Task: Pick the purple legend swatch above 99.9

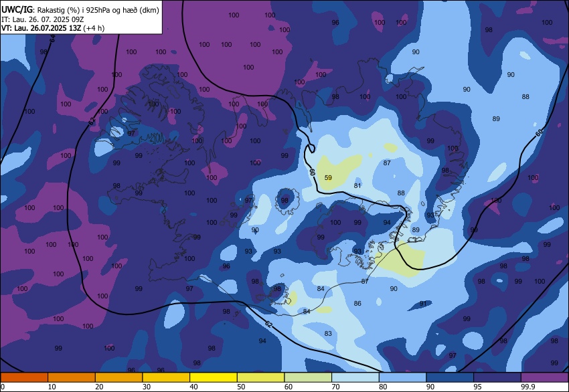Action: pos(545,377)
